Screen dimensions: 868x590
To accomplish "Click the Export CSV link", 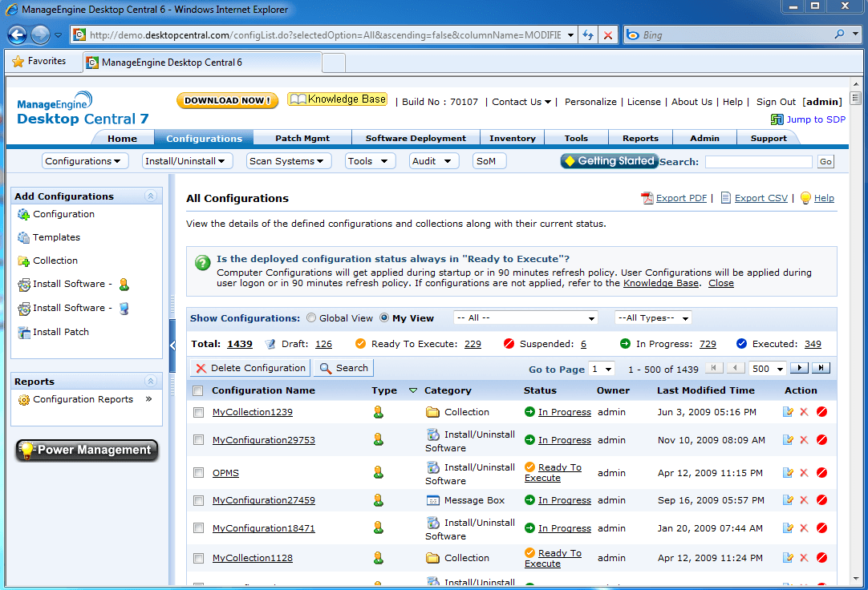I will tap(760, 197).
